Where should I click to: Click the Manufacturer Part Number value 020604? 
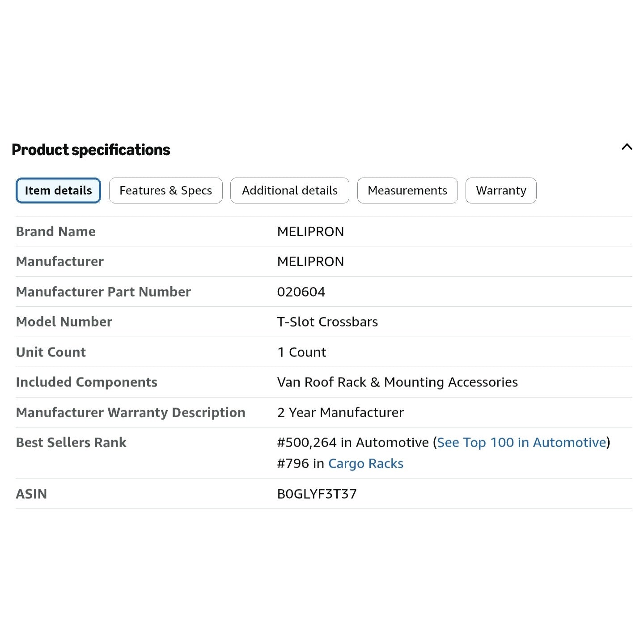coord(301,292)
